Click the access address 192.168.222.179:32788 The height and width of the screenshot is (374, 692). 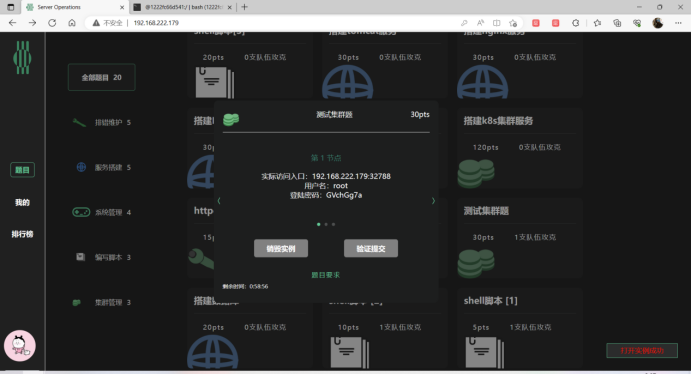click(x=351, y=176)
